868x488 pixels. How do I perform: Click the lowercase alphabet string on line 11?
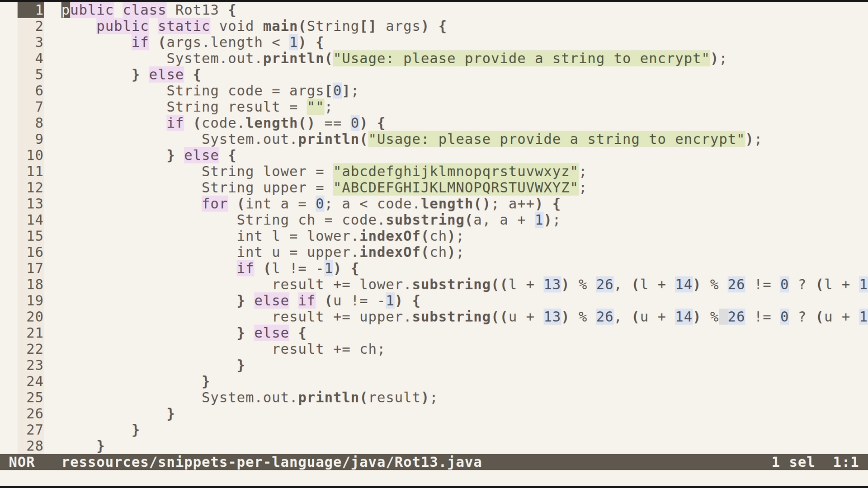point(457,171)
